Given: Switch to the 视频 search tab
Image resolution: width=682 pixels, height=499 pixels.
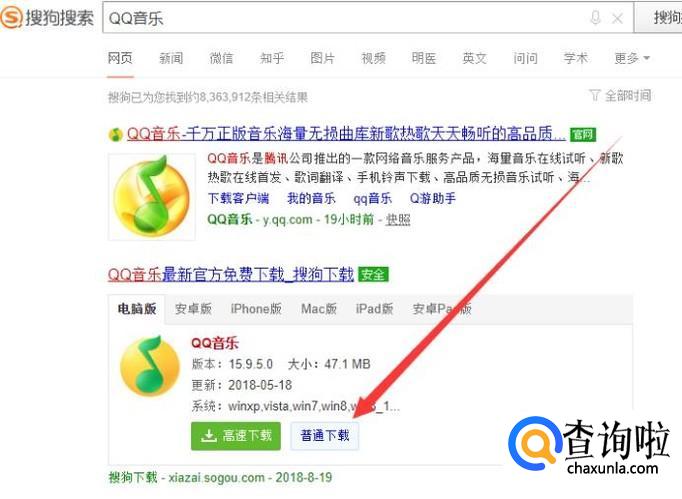Looking at the screenshot, I should (x=373, y=58).
